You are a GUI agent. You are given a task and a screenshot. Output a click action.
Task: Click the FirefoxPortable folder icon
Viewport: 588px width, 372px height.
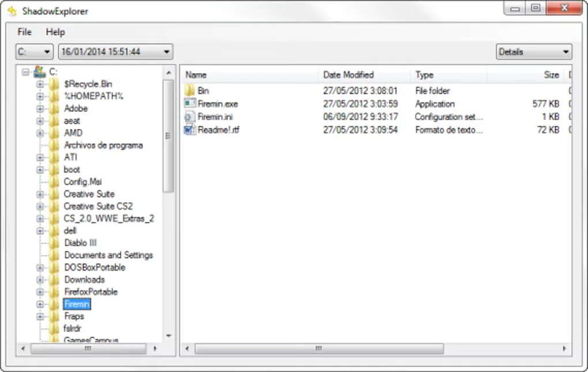pos(54,292)
